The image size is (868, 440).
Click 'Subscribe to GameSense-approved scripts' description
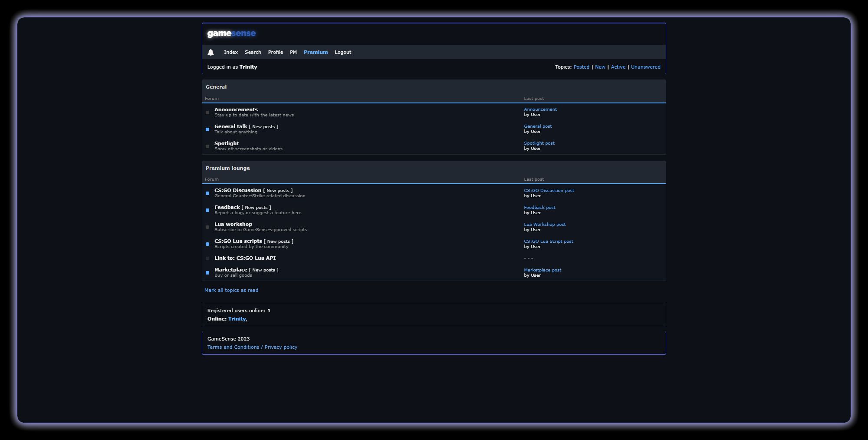click(x=260, y=230)
